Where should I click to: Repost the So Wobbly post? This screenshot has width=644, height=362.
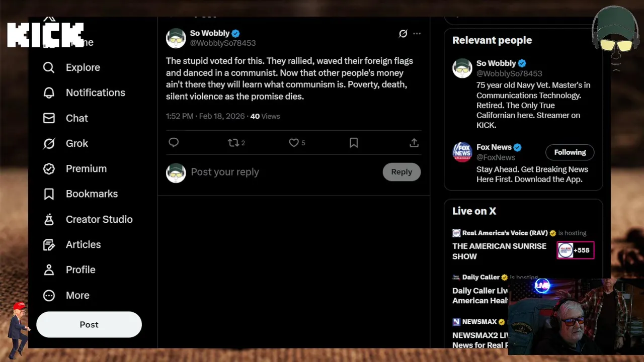(x=233, y=143)
